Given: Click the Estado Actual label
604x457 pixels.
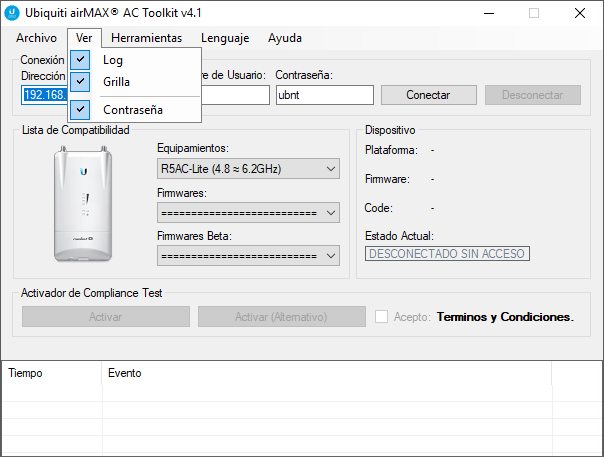Looking at the screenshot, I should pyautogui.click(x=399, y=235).
